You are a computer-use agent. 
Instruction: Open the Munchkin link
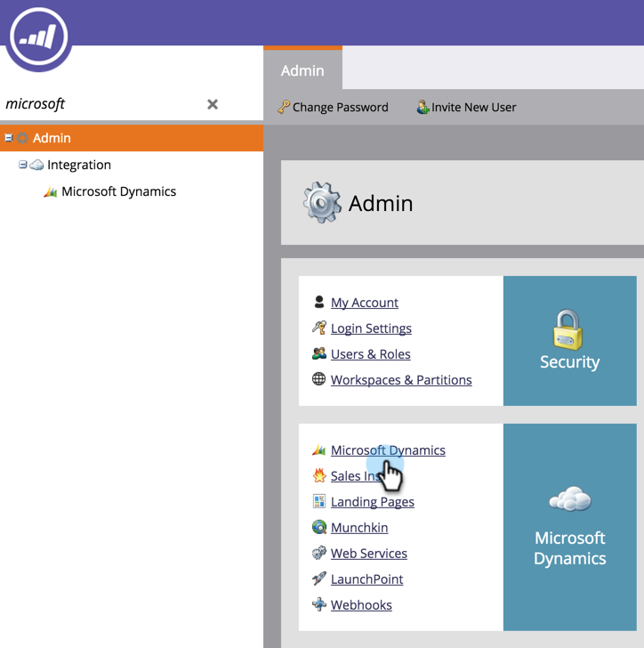[359, 528]
